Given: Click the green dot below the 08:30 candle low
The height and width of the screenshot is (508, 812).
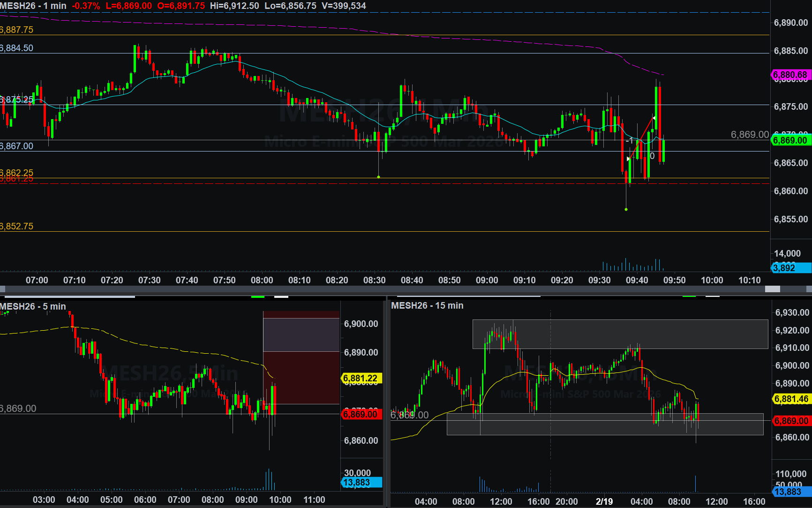Looking at the screenshot, I should click(x=379, y=177).
